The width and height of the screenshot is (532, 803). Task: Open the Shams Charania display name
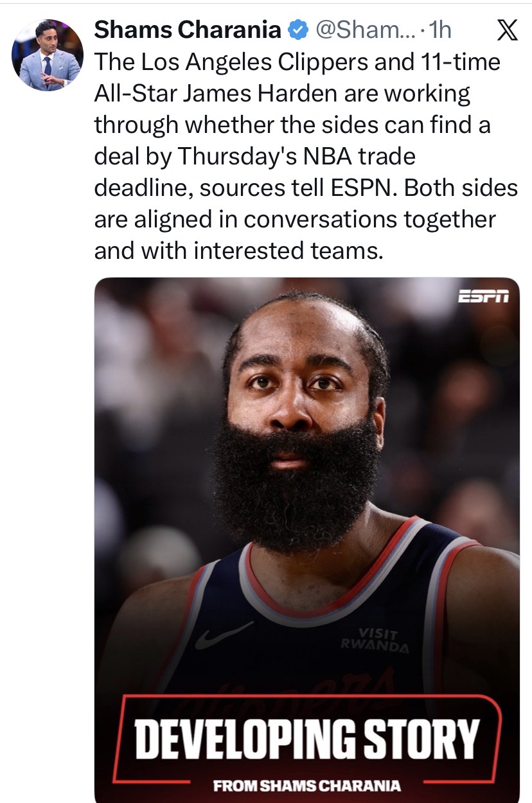[x=188, y=30]
